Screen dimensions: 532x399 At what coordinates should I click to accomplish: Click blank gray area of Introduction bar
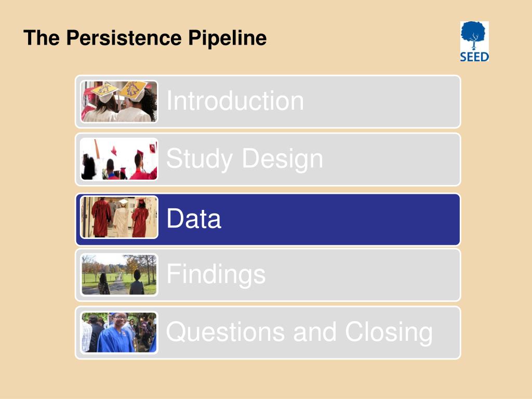coord(380,101)
